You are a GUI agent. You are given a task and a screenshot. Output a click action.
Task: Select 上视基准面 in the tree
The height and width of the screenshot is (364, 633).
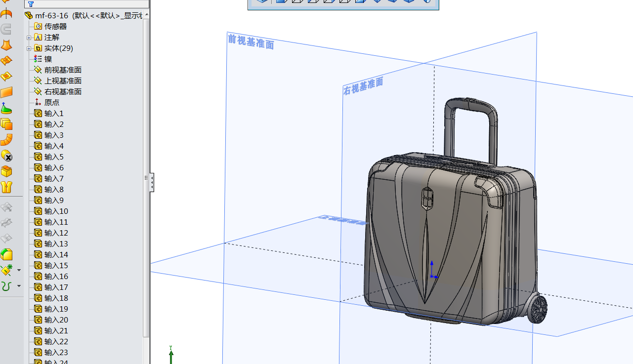click(x=58, y=81)
